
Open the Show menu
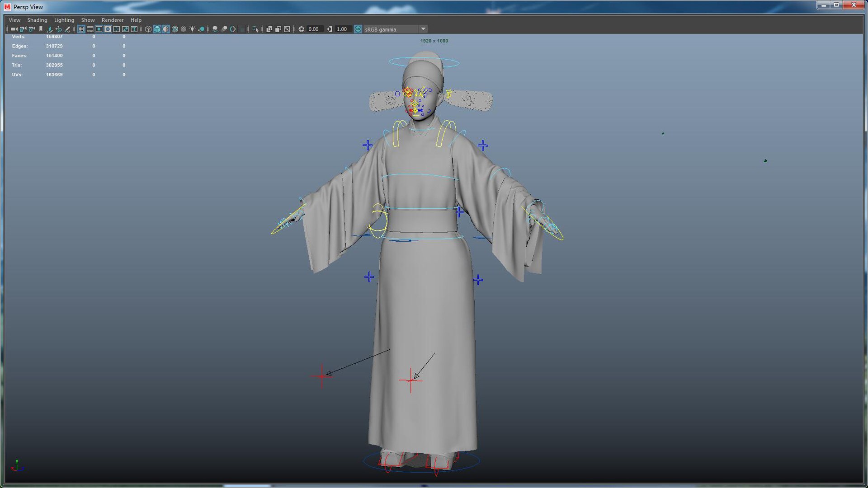88,20
